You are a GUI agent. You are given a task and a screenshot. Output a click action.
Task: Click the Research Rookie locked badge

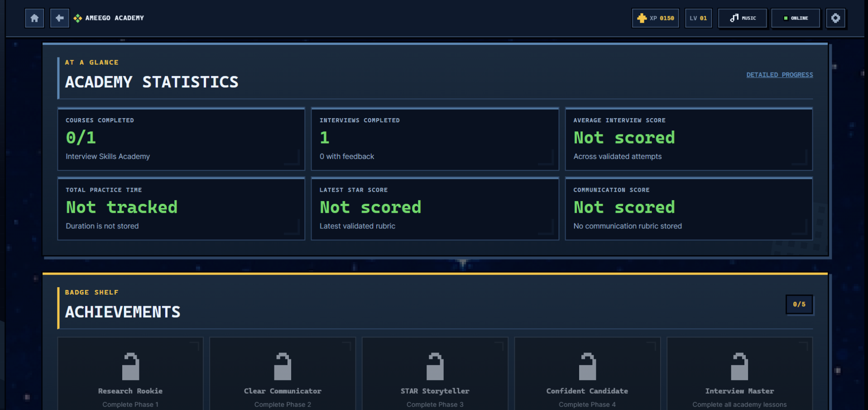[130, 374]
